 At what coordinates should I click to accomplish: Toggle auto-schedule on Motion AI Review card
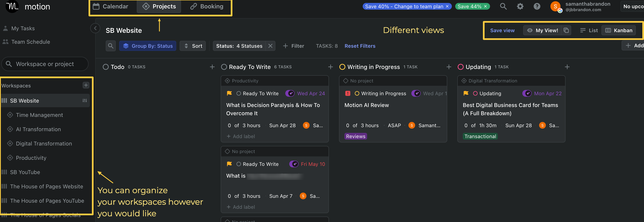click(416, 94)
